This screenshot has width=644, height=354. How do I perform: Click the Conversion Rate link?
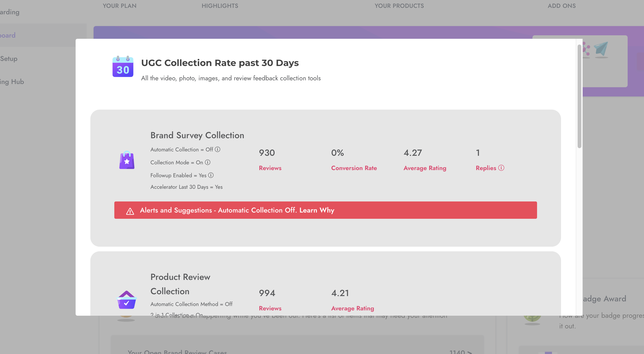pyautogui.click(x=354, y=168)
